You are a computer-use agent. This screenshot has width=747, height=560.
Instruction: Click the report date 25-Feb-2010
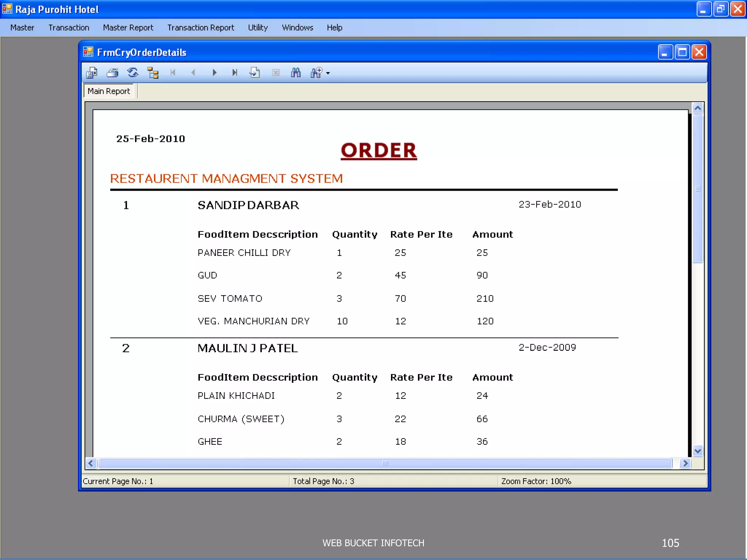[x=151, y=139]
